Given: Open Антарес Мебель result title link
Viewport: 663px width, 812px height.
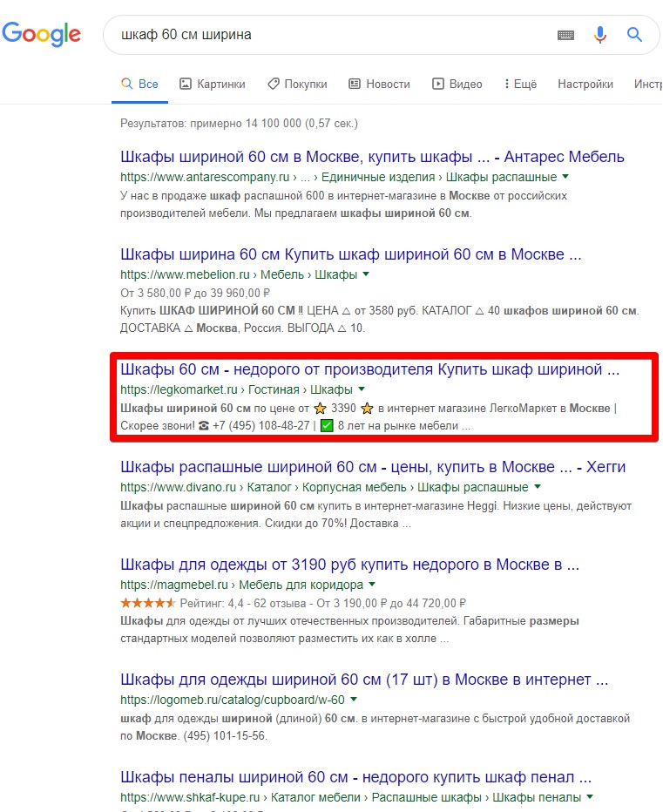Looking at the screenshot, I should coord(372,157).
